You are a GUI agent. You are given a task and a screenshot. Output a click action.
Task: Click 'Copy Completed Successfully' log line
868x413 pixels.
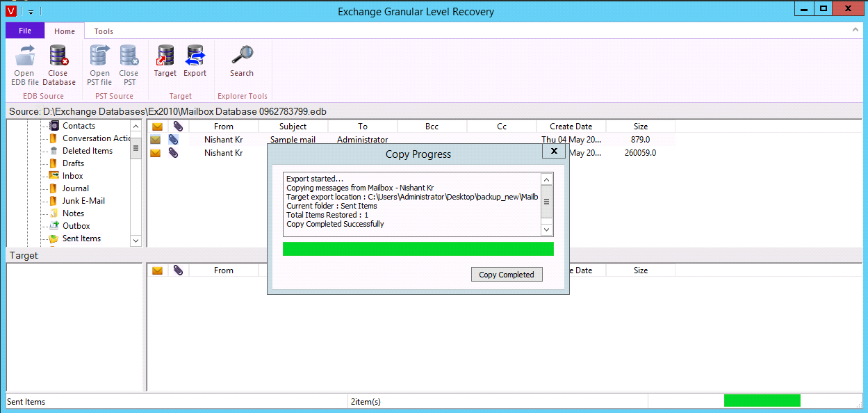coord(335,224)
